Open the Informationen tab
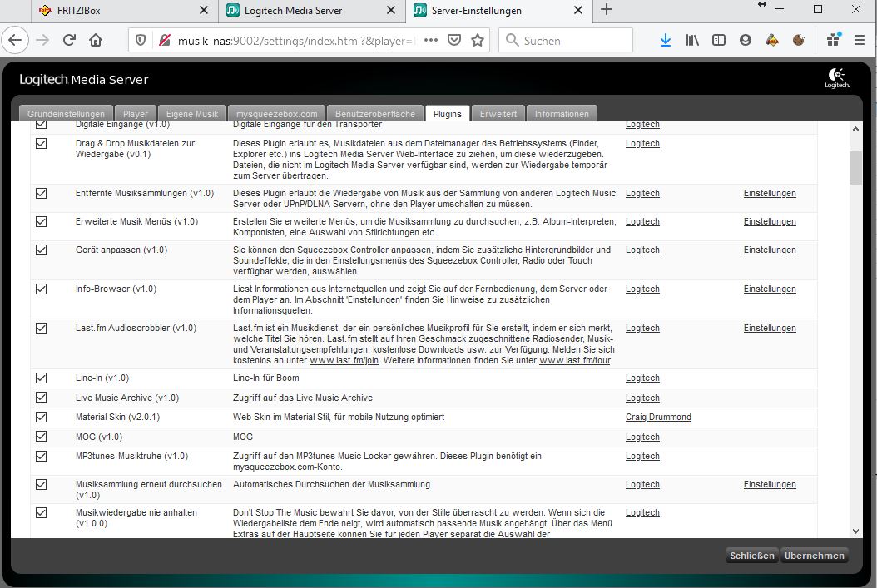Viewport: 877px width, 588px height. click(x=562, y=113)
